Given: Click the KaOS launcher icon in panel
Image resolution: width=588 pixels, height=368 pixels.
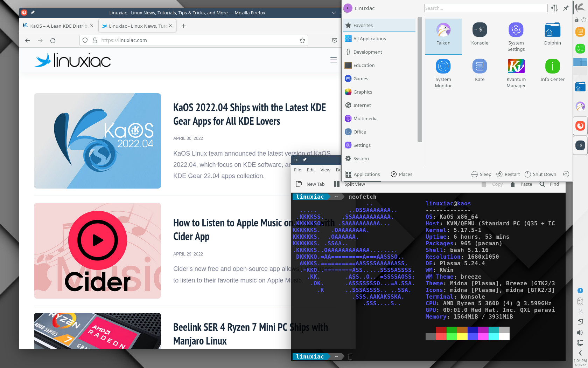Looking at the screenshot, I should click(580, 8).
